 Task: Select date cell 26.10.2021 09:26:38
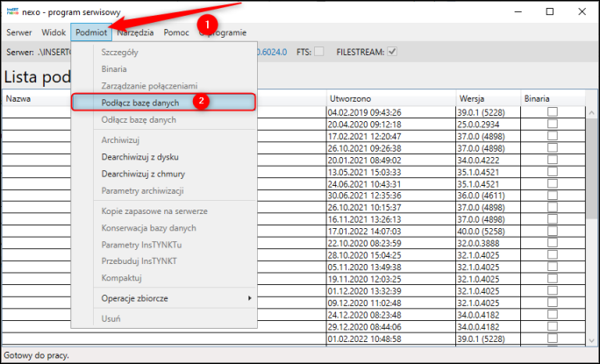pyautogui.click(x=391, y=148)
